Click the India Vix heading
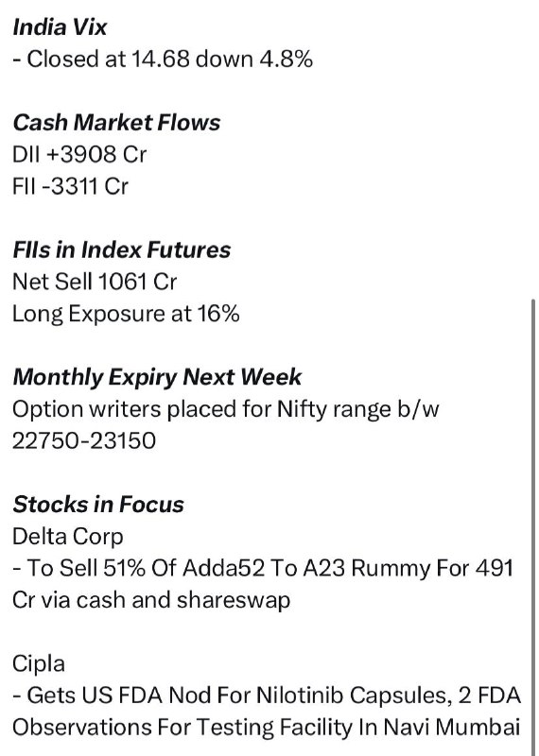 click(60, 27)
